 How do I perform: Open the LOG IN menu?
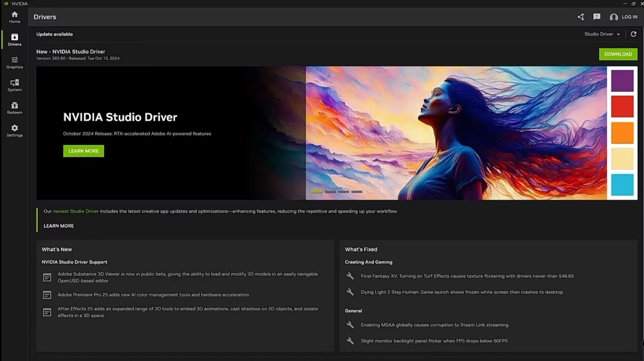[x=624, y=17]
